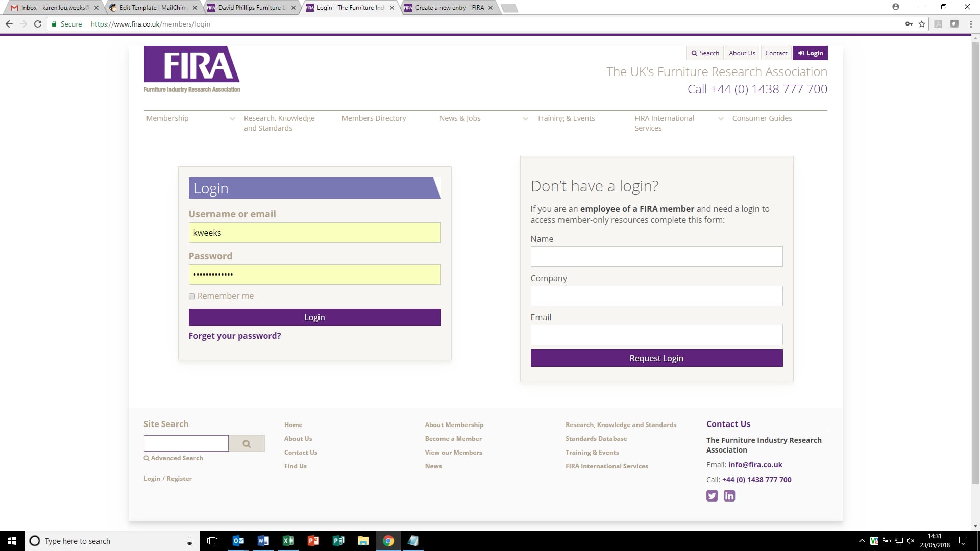Open LinkedIn via the footer LinkedIn icon

click(x=729, y=495)
